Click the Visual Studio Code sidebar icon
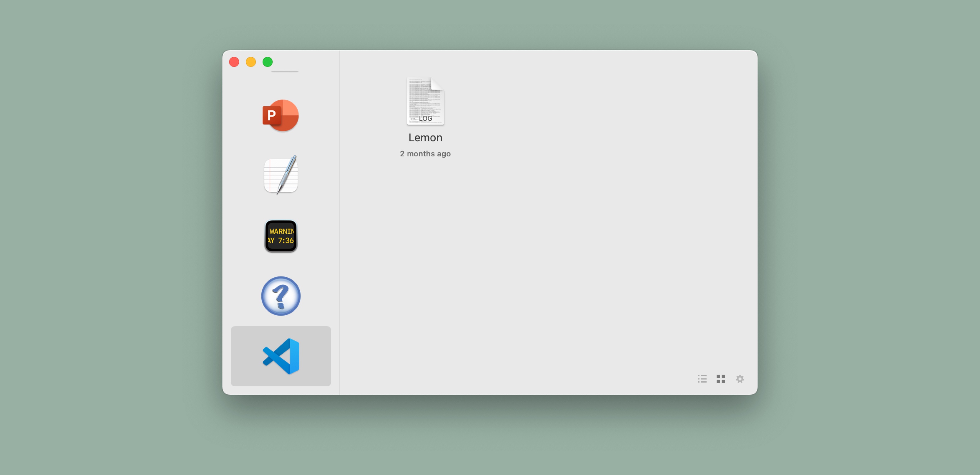Screen dimensions: 980x475 (x=280, y=356)
